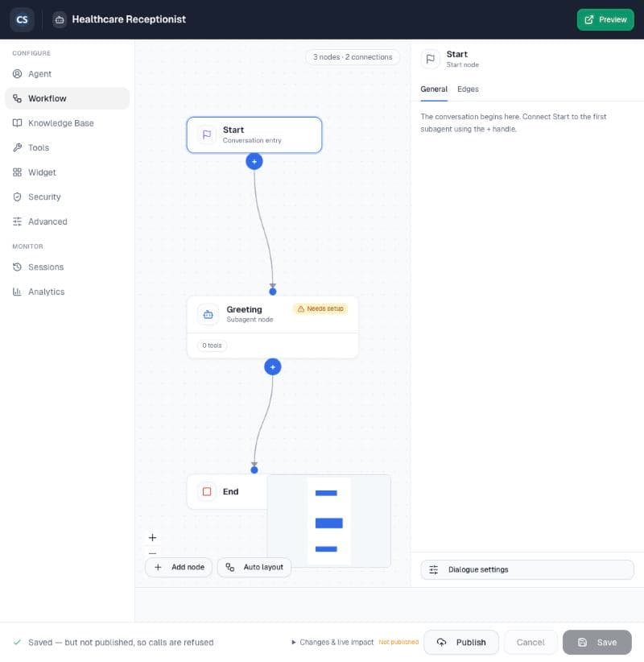Open Analytics under Monitor
The width and height of the screenshot is (644, 662).
coord(67,292)
